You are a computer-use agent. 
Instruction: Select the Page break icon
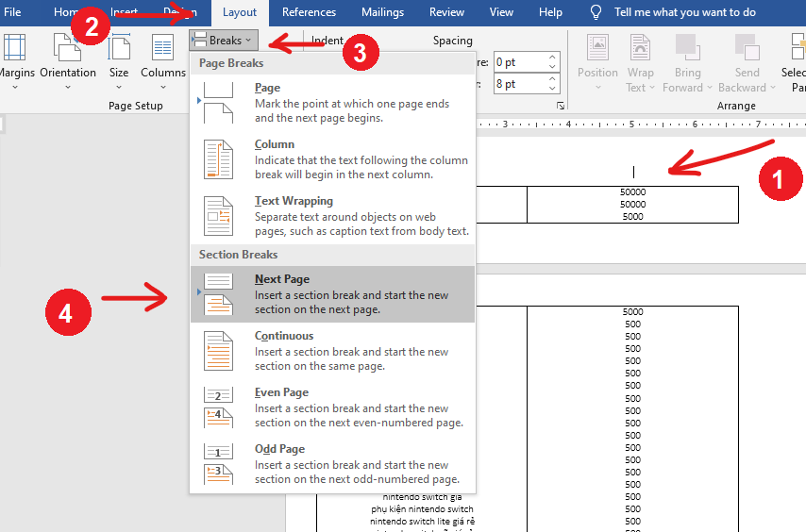pyautogui.click(x=218, y=102)
